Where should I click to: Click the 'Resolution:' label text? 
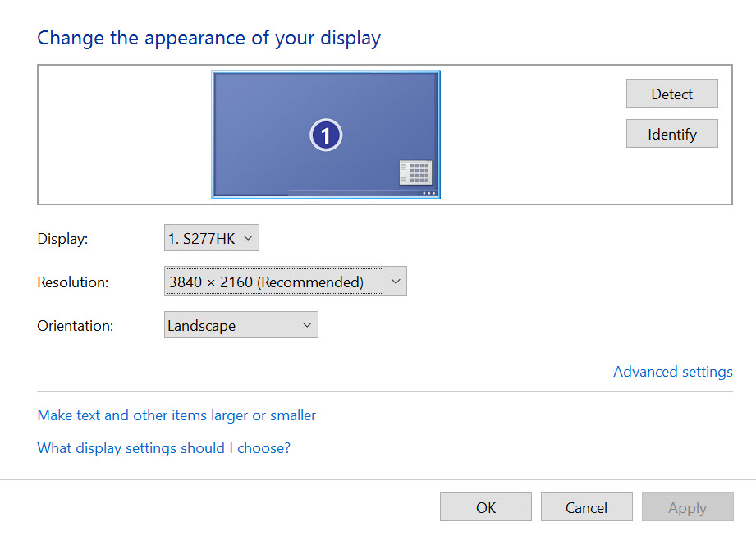pyautogui.click(x=73, y=282)
